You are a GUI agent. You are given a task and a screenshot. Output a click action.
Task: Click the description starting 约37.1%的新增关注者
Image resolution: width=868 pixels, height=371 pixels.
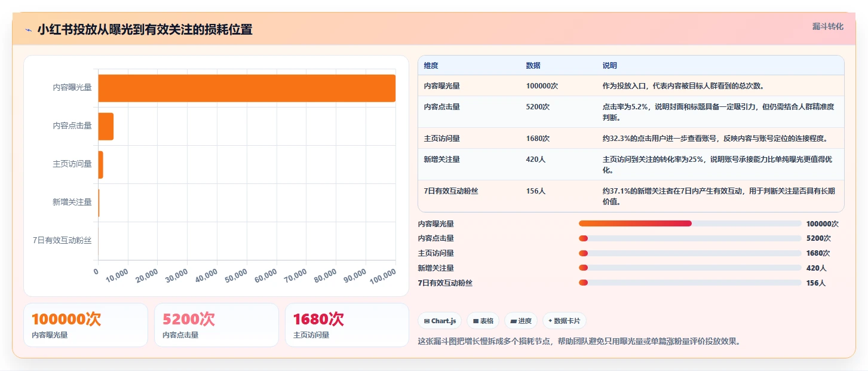pyautogui.click(x=719, y=197)
